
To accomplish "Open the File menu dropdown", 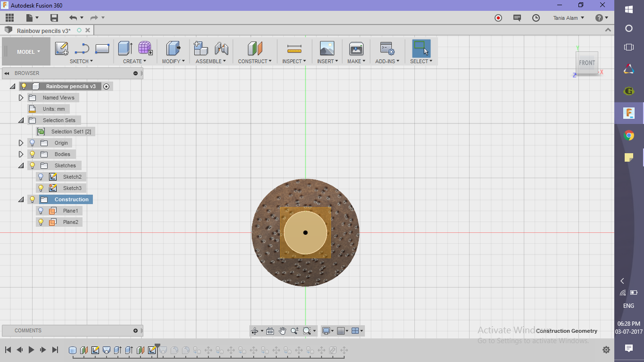I will click(33, 18).
